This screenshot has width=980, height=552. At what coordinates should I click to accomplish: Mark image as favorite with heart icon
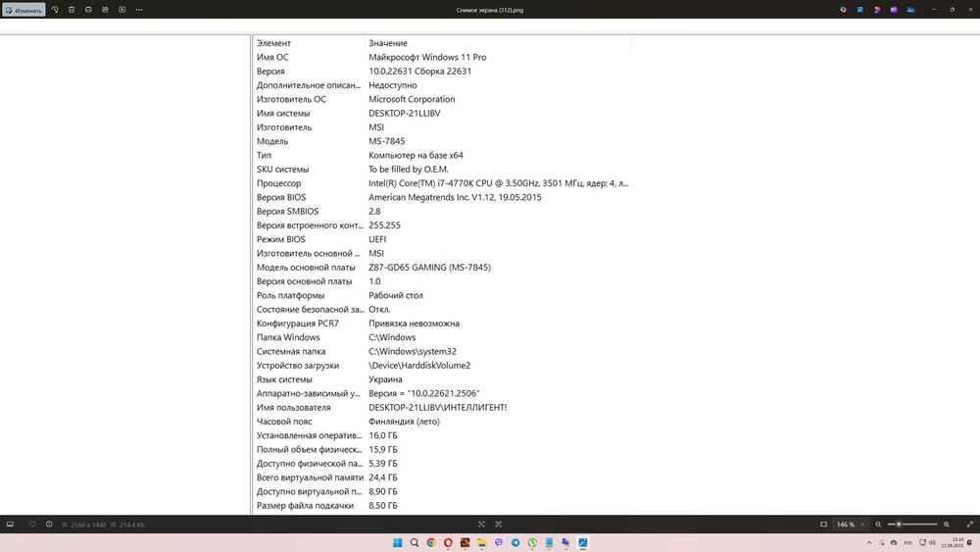(32, 525)
